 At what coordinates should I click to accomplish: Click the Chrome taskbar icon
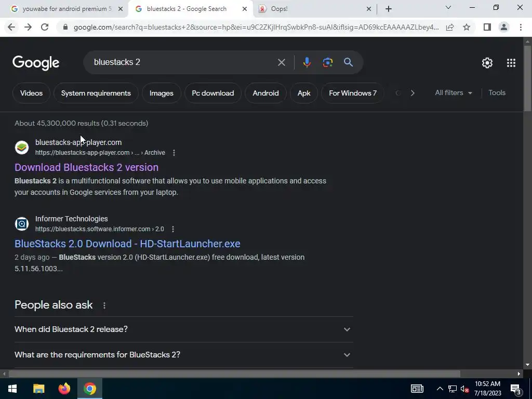point(90,389)
